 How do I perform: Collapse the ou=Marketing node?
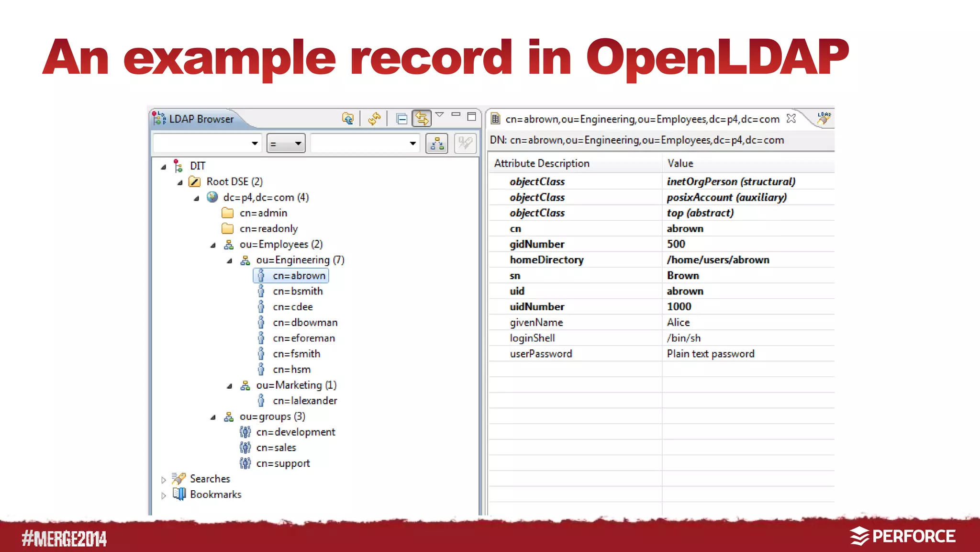(x=230, y=386)
